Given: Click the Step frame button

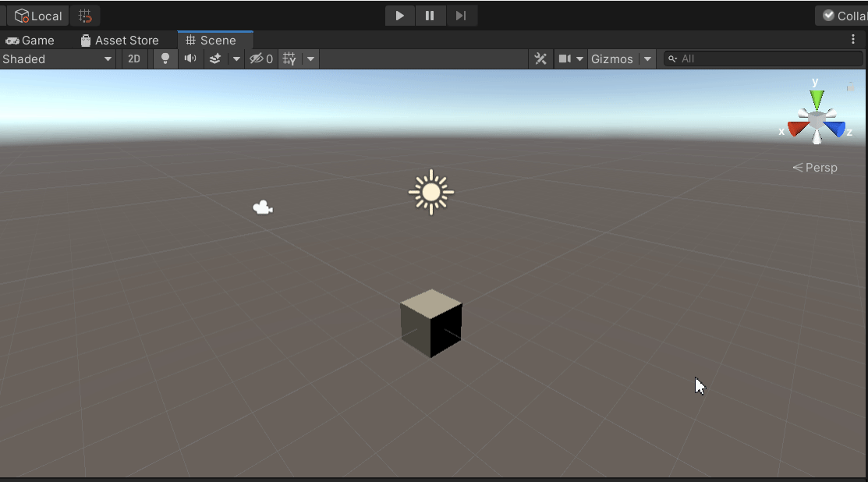Looking at the screenshot, I should click(x=461, y=16).
